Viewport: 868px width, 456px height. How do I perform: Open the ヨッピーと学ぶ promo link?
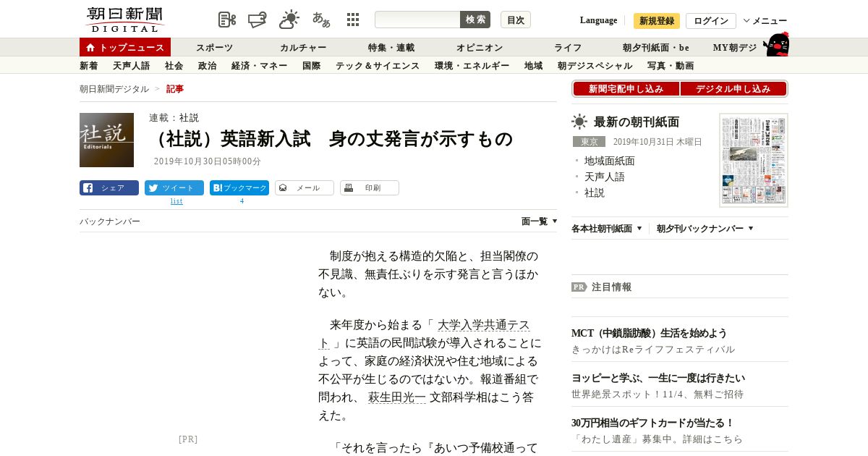click(x=658, y=379)
